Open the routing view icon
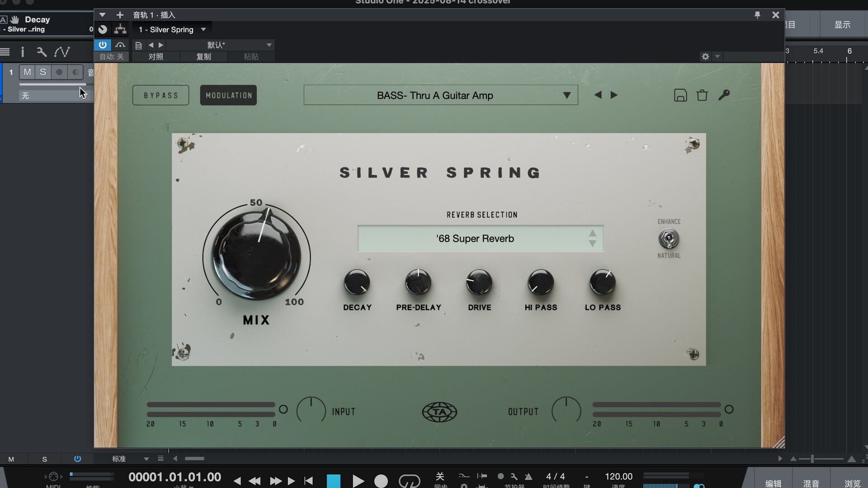This screenshot has height=488, width=868. click(120, 29)
